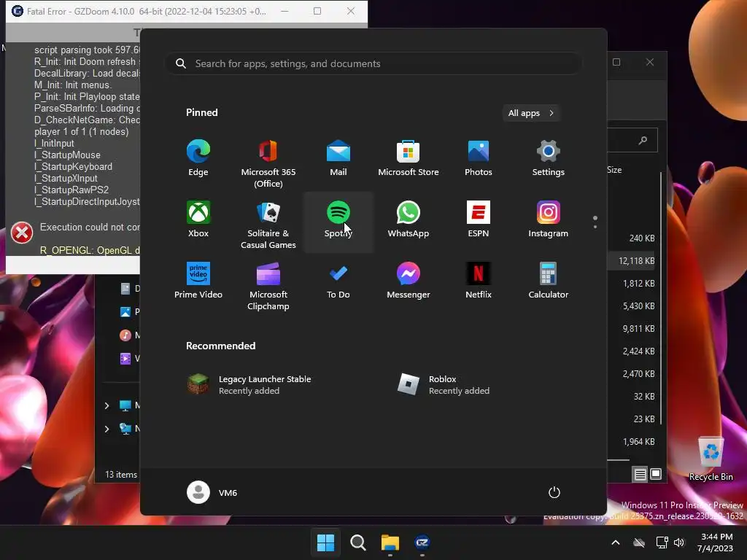Expand the second collapsed tree node in File Explorer

pyautogui.click(x=107, y=429)
